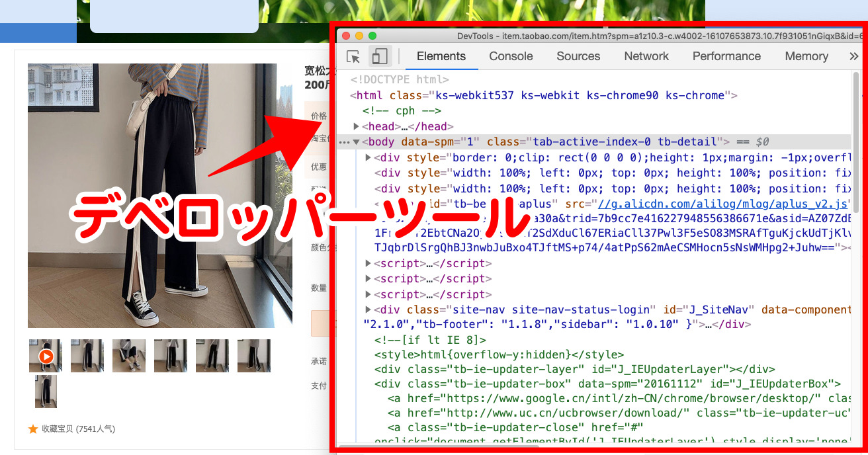The width and height of the screenshot is (868, 455).
Task: Open the g.alicdn.com aplus_v2.js src link
Action: 723,203
